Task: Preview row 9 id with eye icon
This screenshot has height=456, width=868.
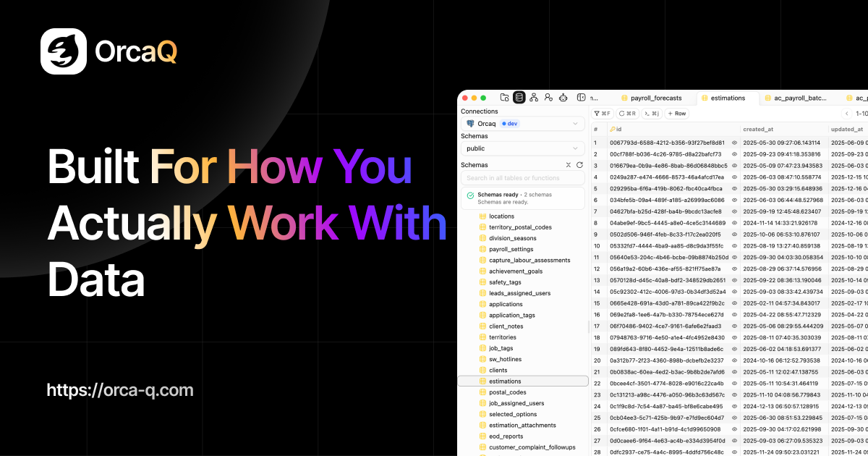Action: pyautogui.click(x=734, y=235)
